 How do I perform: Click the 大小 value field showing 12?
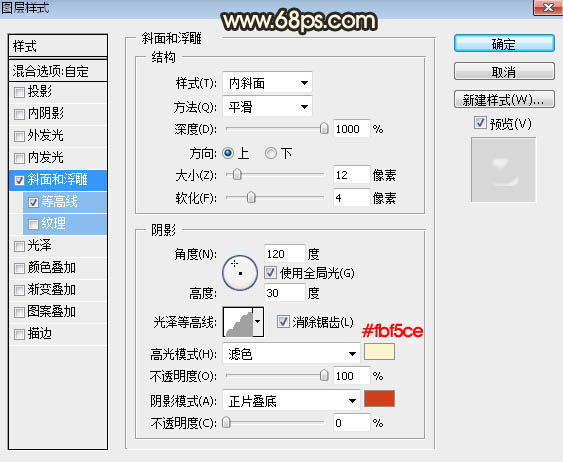(351, 175)
